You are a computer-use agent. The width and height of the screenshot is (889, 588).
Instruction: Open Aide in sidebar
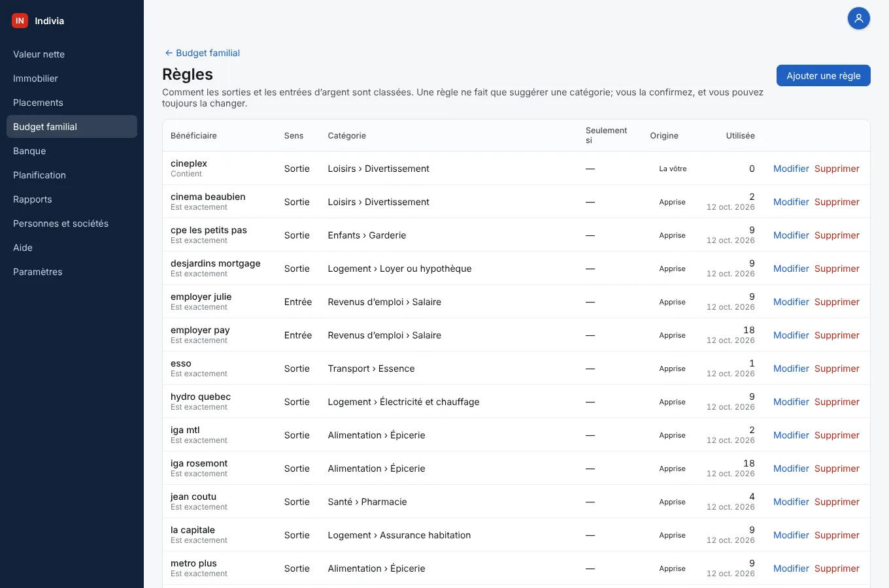(72, 248)
